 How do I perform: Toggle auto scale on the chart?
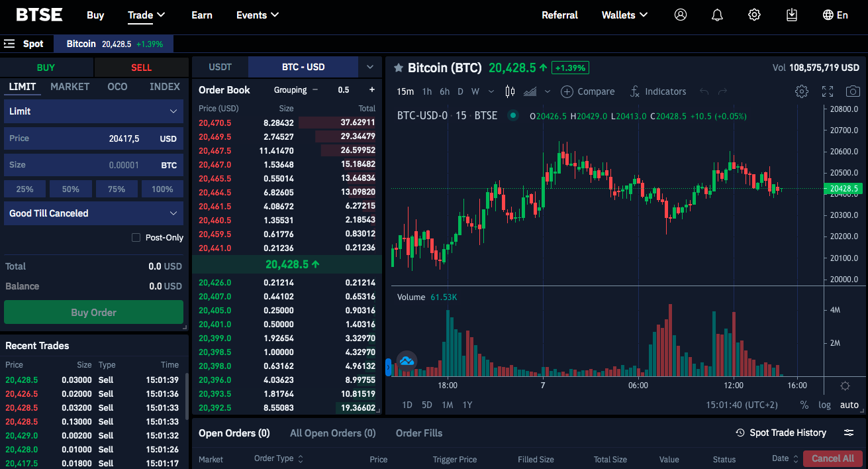point(849,405)
